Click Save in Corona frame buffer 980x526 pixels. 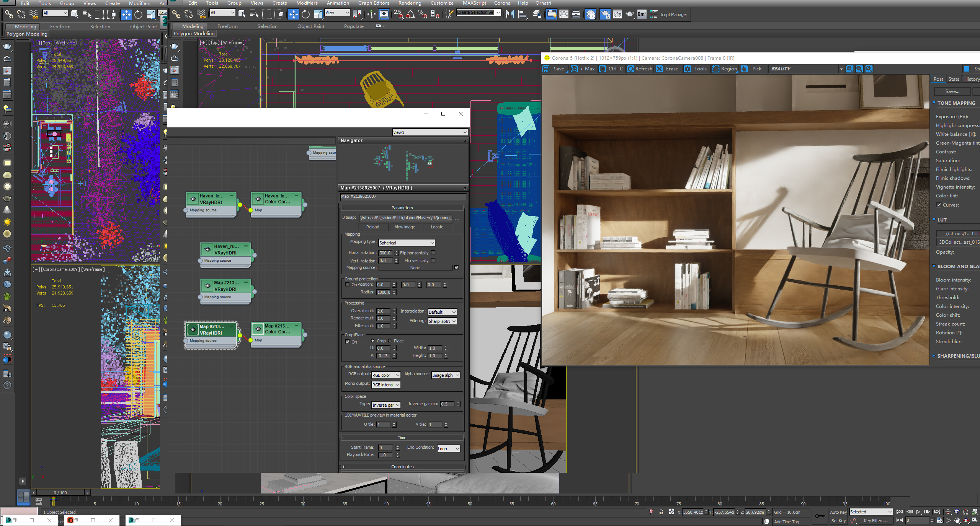coord(555,69)
